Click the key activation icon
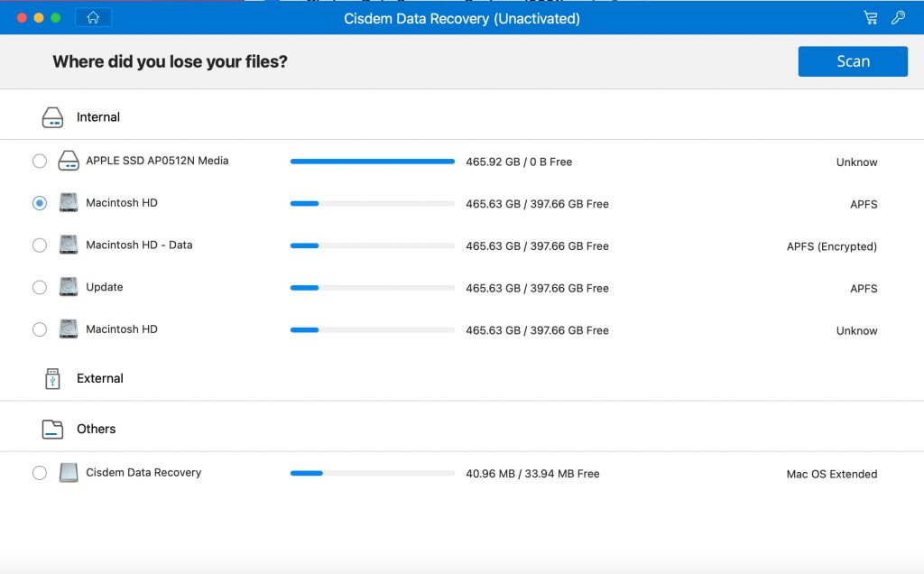Screen dimensions: 924x574 coord(898,18)
